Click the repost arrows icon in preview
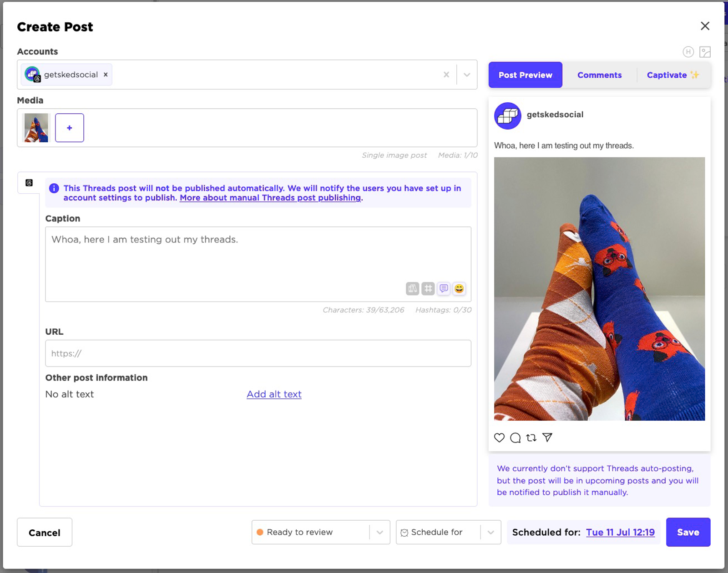Image resolution: width=728 pixels, height=573 pixels. coord(531,437)
